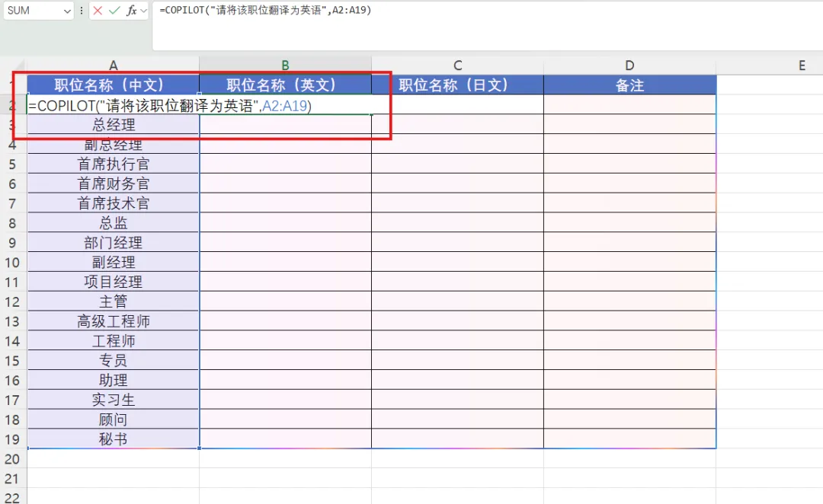Click the header cell 职位名称（日文）
The width and height of the screenshot is (823, 504).
click(x=458, y=85)
